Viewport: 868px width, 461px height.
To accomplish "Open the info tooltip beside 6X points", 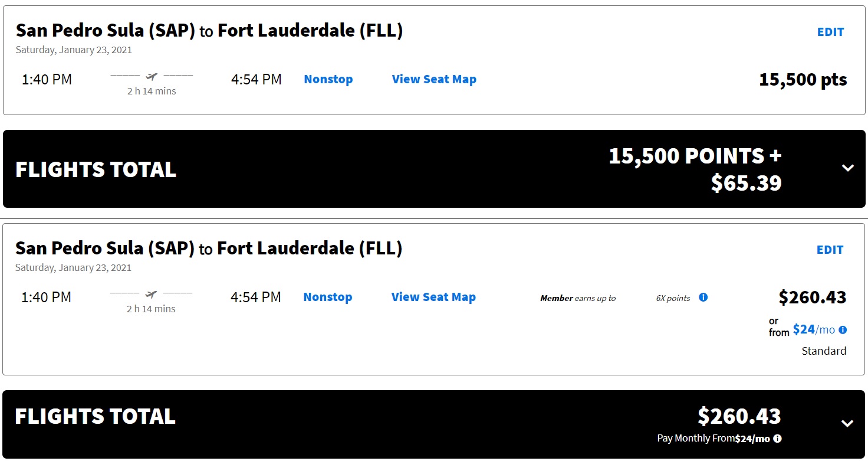I will click(703, 297).
